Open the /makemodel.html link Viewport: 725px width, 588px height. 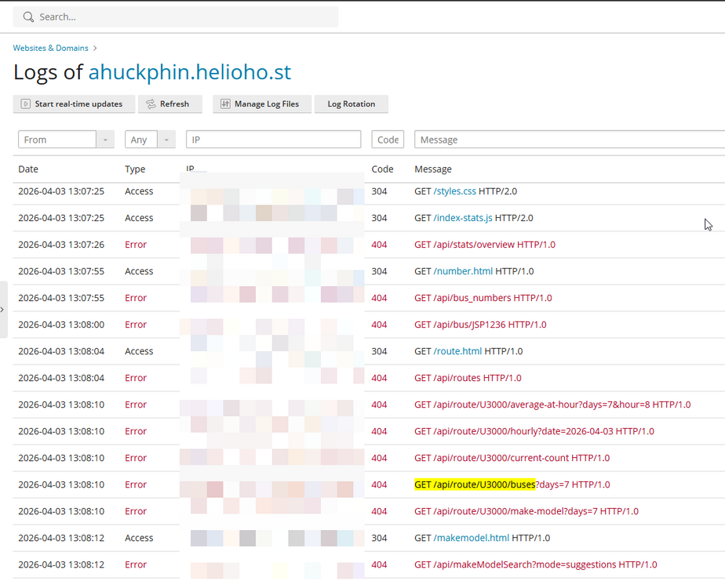(x=471, y=538)
